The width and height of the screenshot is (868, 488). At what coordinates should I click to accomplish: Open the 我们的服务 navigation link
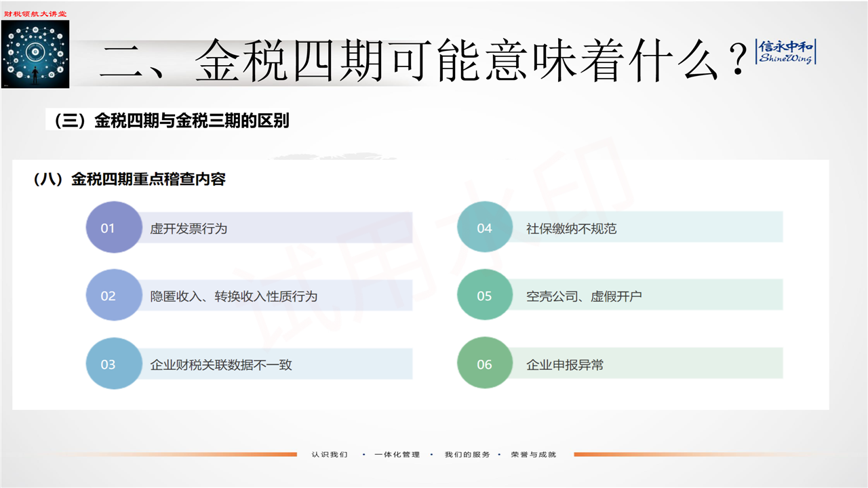pos(467,454)
